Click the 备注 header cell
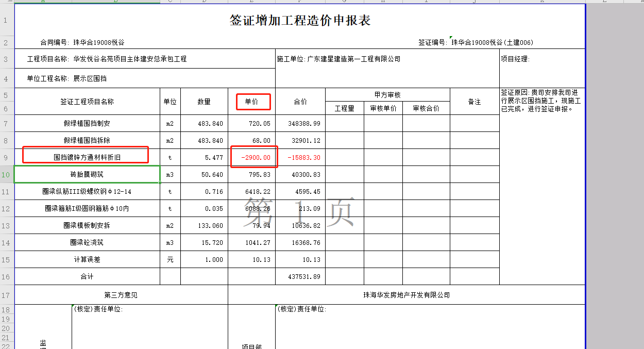 [x=474, y=102]
